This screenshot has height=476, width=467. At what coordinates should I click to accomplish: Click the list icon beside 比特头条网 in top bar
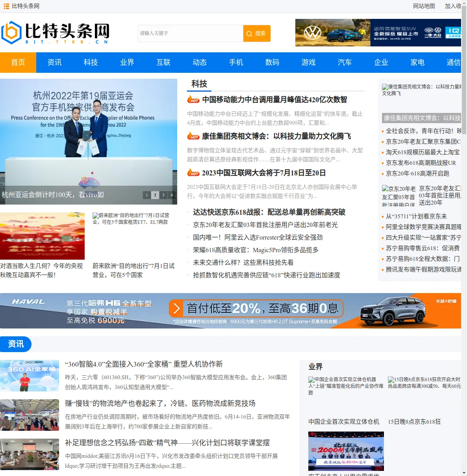pyautogui.click(x=6, y=6)
